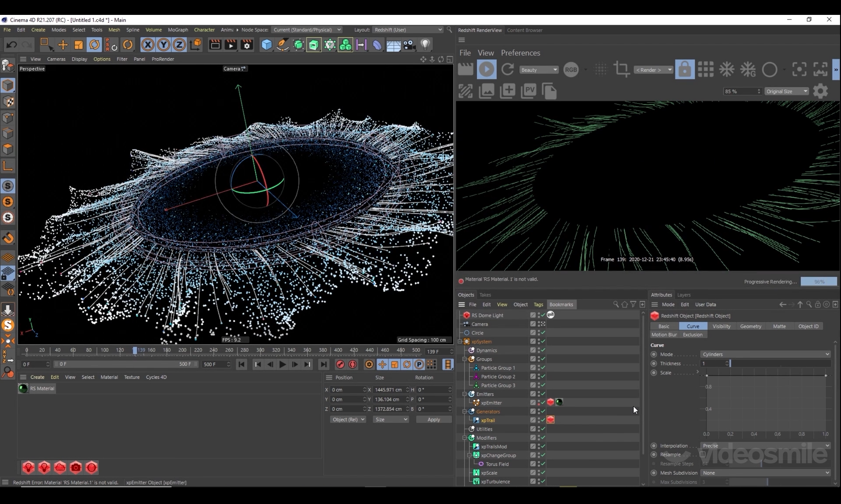Toggle the Resample checkbox
841x504 pixels.
coord(702,455)
